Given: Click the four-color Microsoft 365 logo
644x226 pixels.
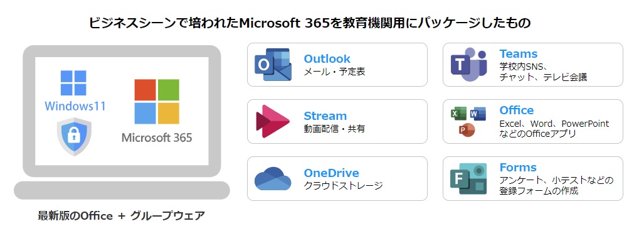Looking at the screenshot, I should click(157, 102).
